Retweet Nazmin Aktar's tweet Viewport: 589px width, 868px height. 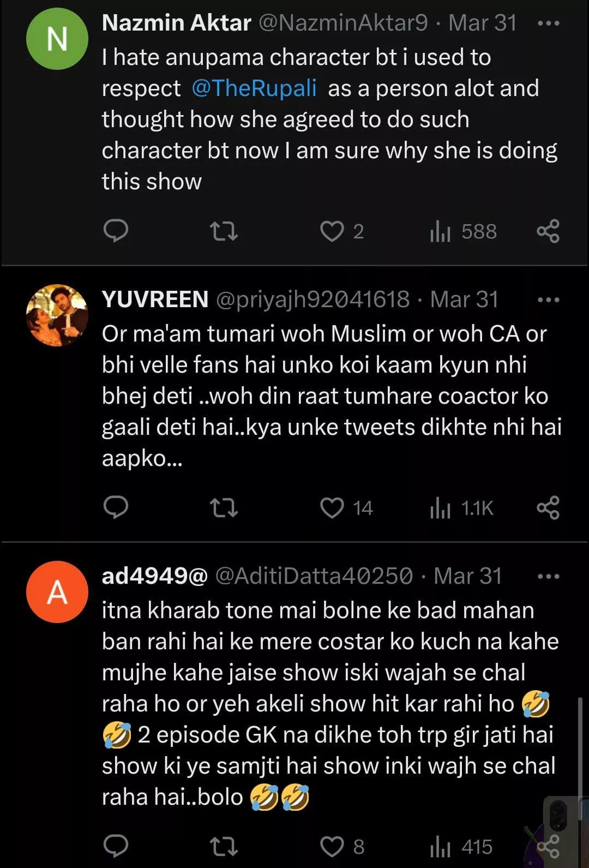tap(224, 231)
